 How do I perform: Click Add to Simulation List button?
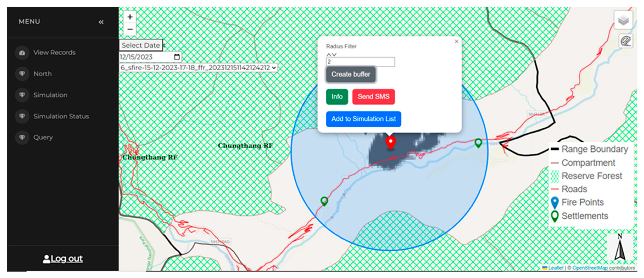pos(363,119)
